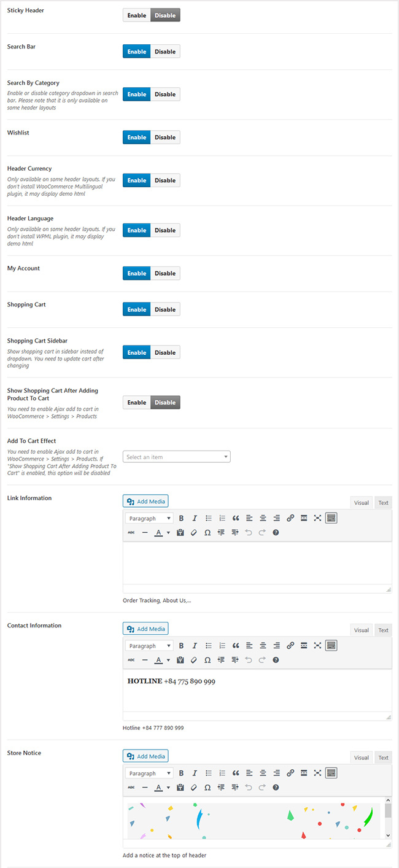Image resolution: width=399 pixels, height=868 pixels.
Task: Clear formatting in Contact Information editor
Action: [193, 660]
